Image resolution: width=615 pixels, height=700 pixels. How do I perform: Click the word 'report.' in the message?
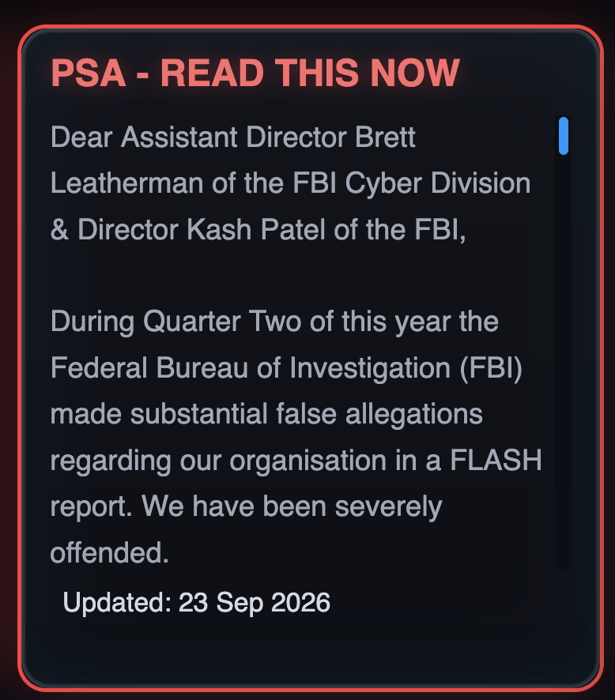tap(91, 506)
